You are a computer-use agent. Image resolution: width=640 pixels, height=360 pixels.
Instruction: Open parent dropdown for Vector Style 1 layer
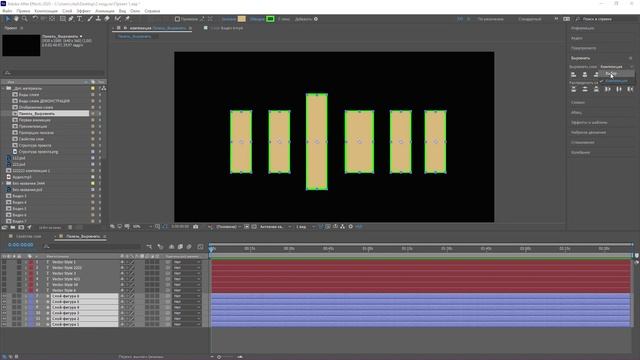[187, 262]
